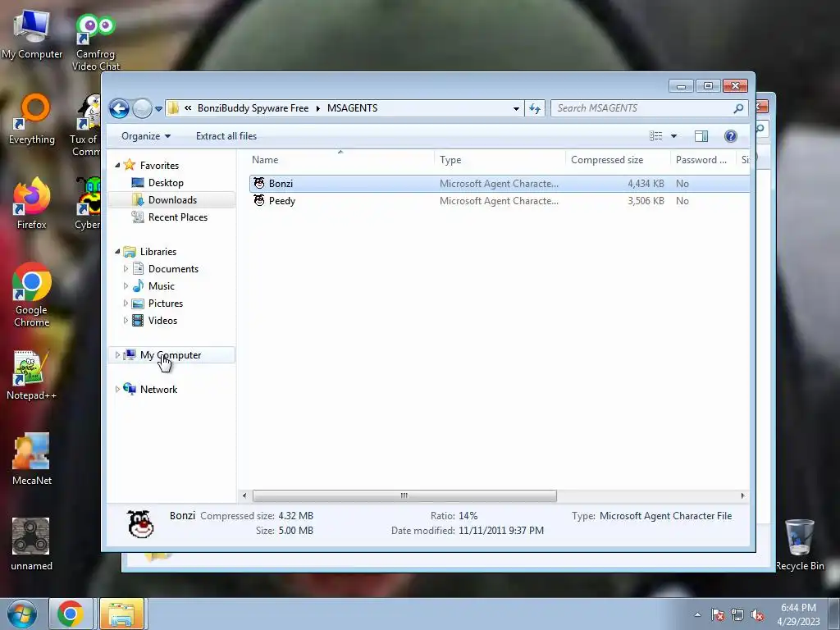The image size is (840, 630).
Task: Expand the Pictures library
Action: tap(126, 304)
